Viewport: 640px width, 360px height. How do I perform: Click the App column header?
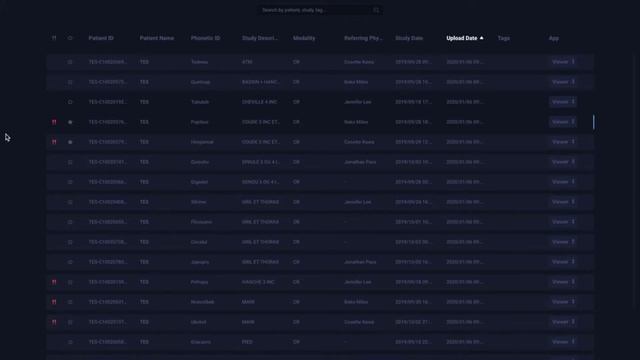553,38
